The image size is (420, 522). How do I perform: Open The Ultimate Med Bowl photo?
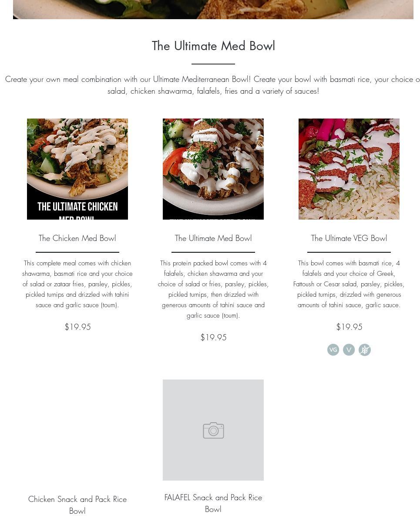213,169
